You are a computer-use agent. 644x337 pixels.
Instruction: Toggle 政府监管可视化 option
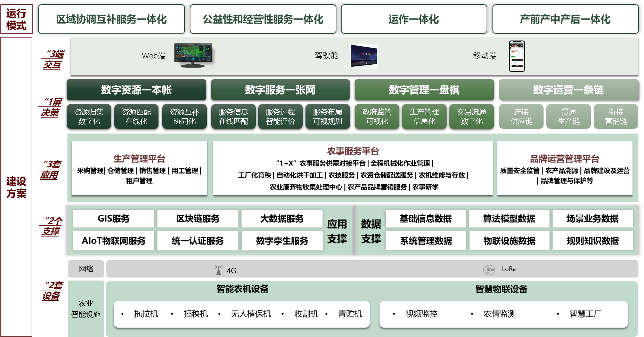pos(377,116)
